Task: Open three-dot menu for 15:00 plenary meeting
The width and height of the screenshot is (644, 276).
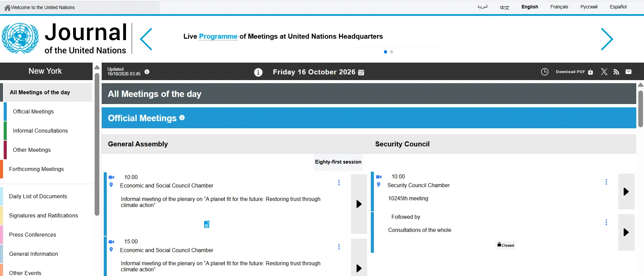Action: (339, 247)
